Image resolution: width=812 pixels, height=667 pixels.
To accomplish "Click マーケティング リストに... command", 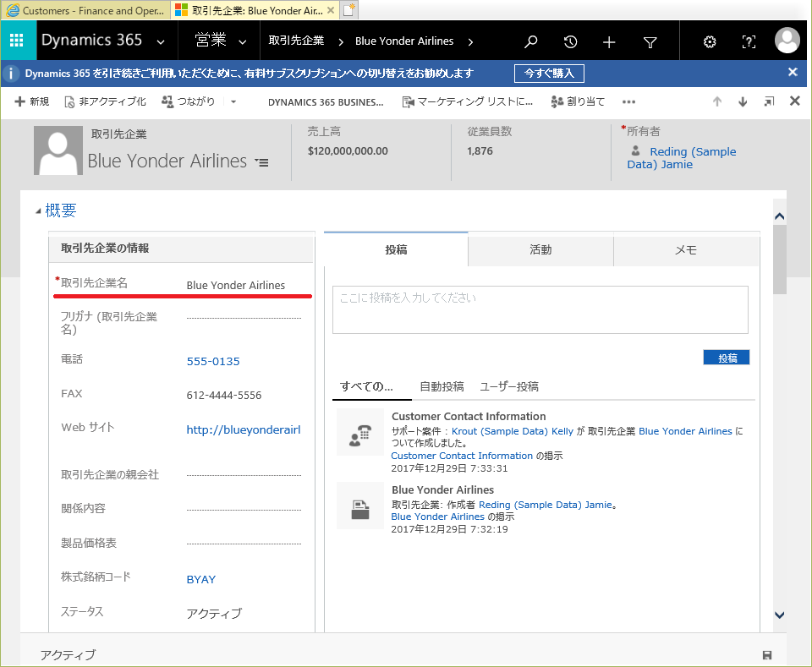I will 468,102.
